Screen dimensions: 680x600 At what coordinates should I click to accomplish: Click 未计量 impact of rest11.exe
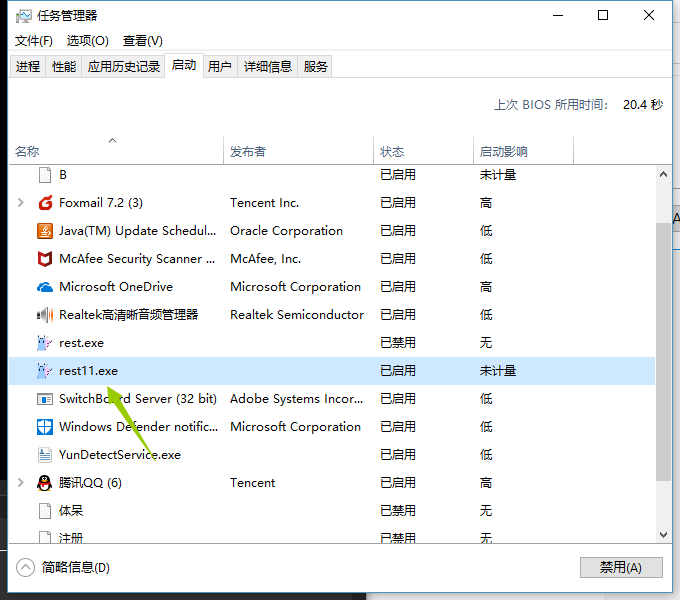[498, 371]
